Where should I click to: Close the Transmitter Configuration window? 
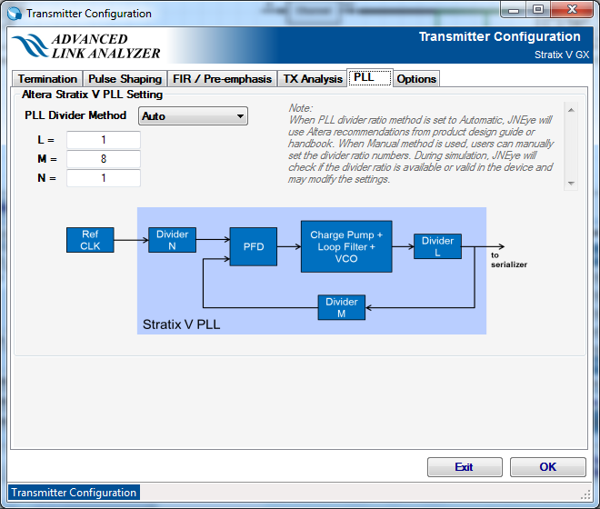[x=572, y=10]
